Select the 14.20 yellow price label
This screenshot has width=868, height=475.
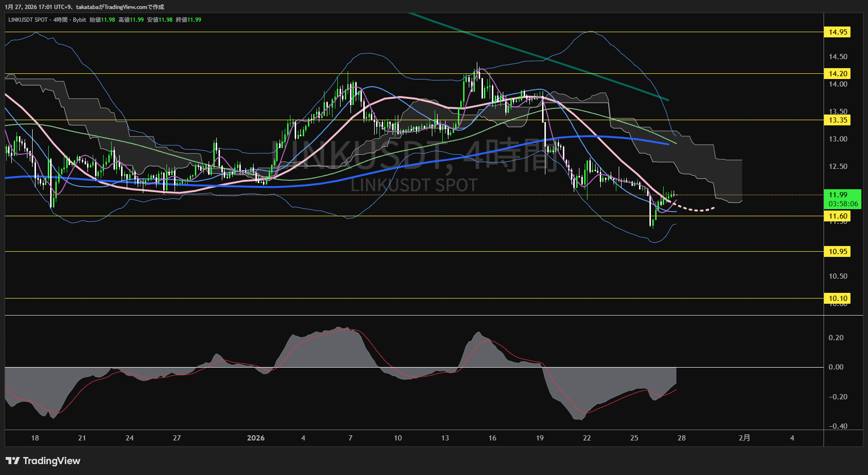[837, 74]
